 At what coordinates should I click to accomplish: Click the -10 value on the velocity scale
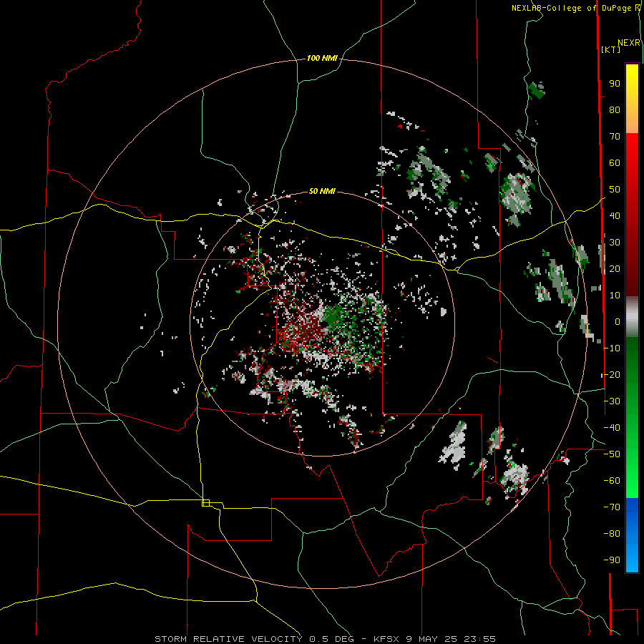point(612,348)
